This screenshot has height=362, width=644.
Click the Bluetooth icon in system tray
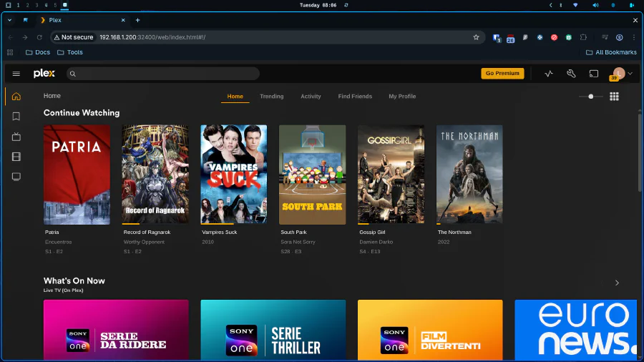pyautogui.click(x=560, y=5)
